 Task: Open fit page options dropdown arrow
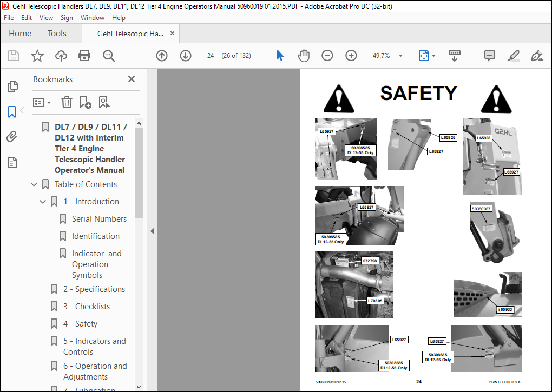tap(433, 56)
